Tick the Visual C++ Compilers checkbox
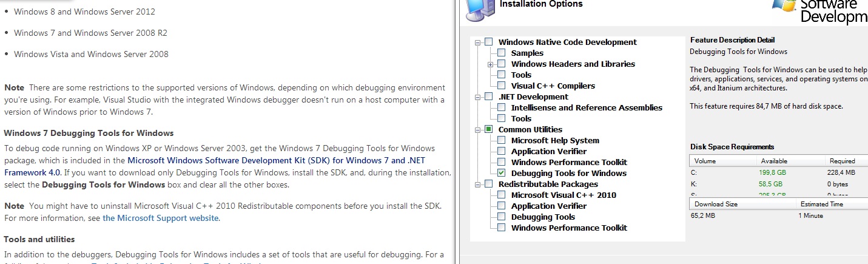This screenshot has width=868, height=264. 501,86
